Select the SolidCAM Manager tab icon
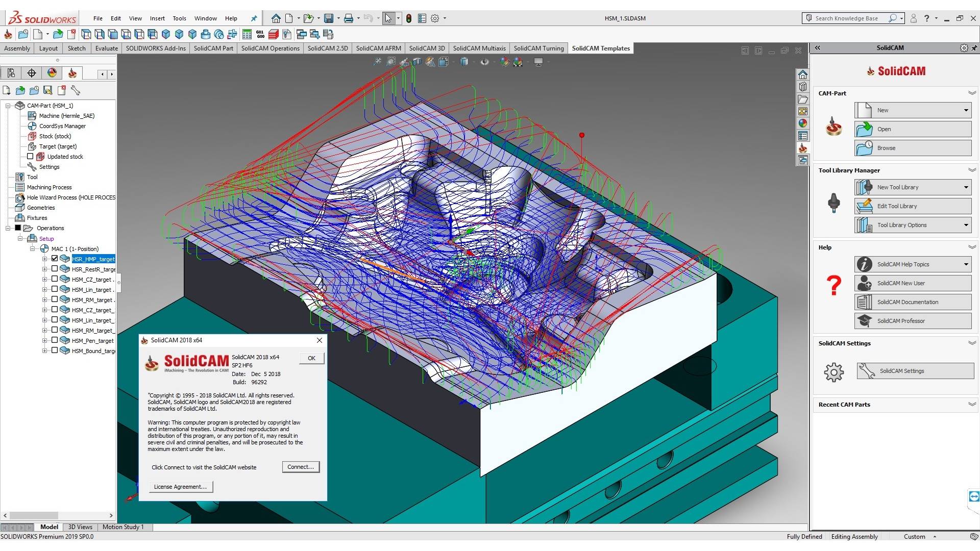The image size is (980, 551). [72, 73]
